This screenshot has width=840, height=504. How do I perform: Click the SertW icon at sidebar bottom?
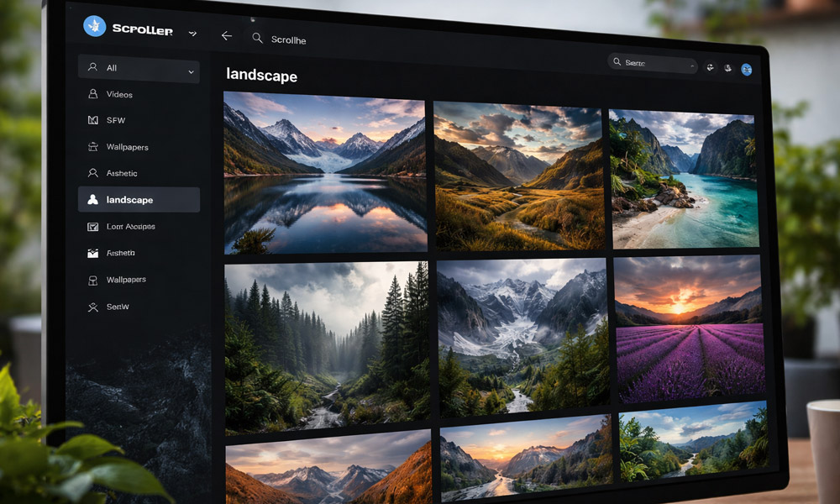(x=93, y=307)
